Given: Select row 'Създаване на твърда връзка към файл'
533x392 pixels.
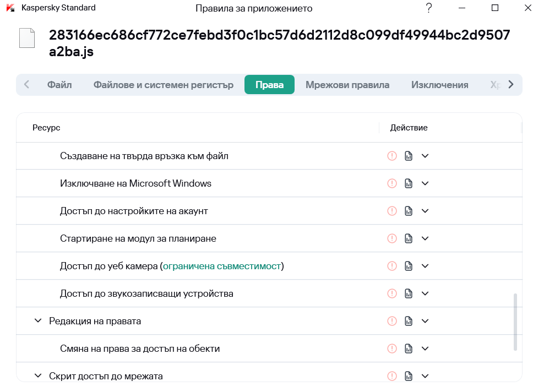Looking at the screenshot, I should click(269, 156).
